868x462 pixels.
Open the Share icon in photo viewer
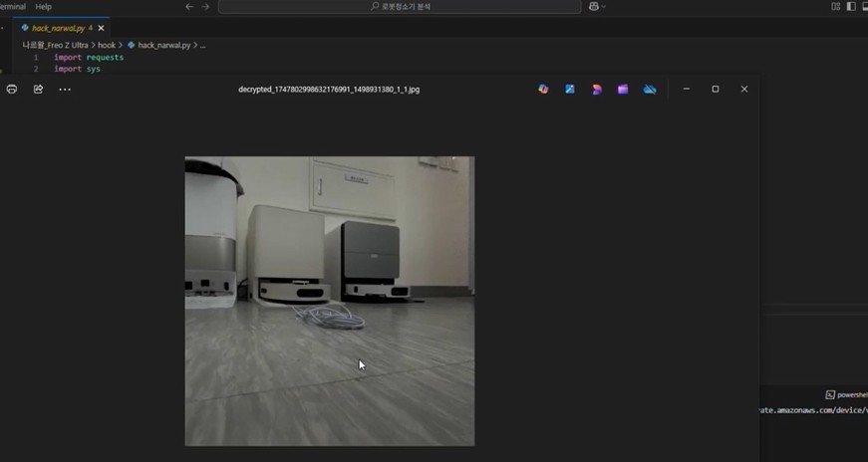[x=38, y=89]
